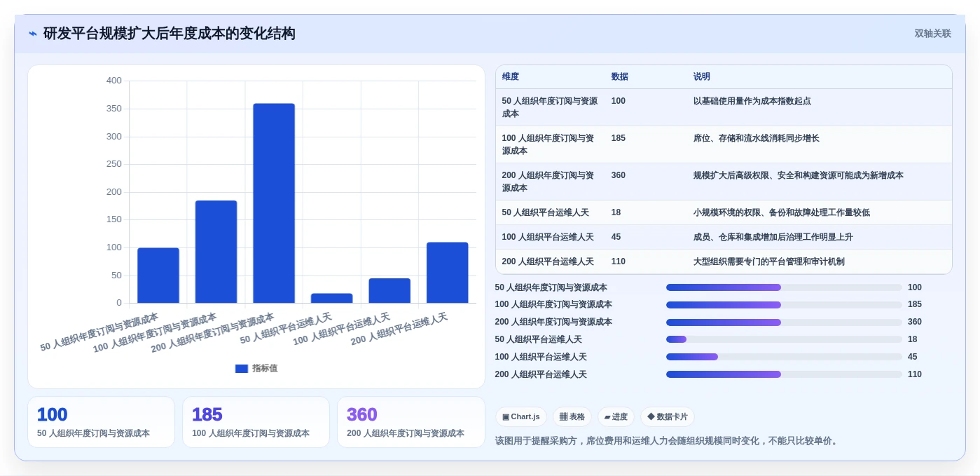Viewport: 980px width, 476px height.
Task: Open the data card showing 100
Action: coord(101,422)
